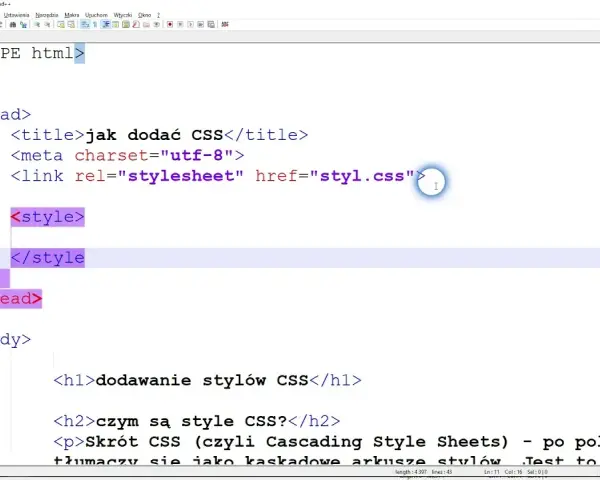Open the Find binoculars tool
The image size is (600, 480).
point(13,24)
